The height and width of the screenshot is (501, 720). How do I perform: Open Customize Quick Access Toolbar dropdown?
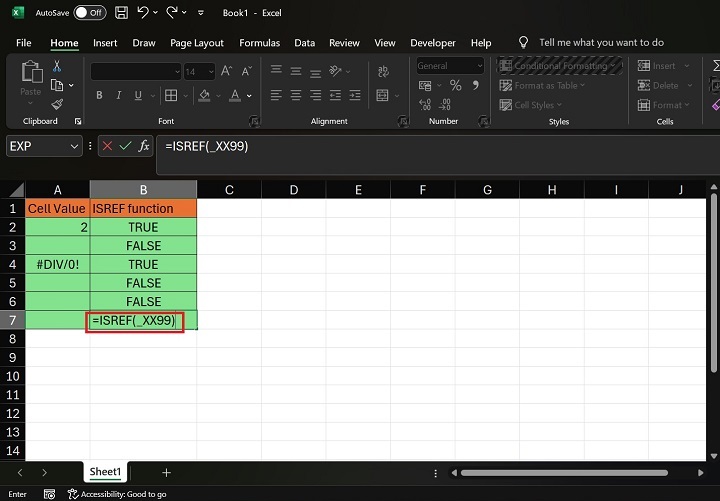coord(201,13)
